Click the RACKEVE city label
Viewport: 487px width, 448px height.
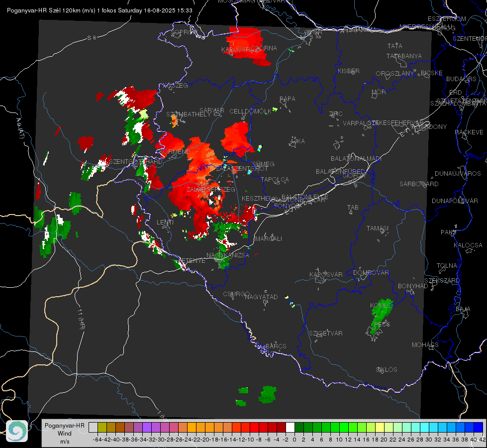pos(469,132)
